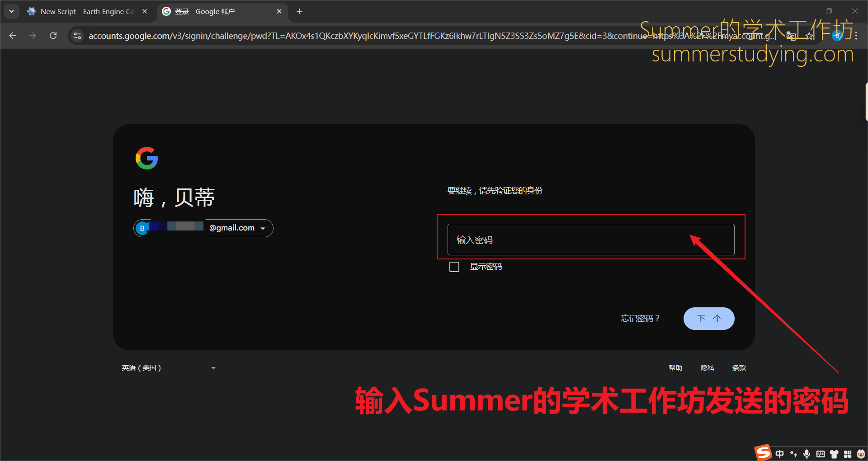The height and width of the screenshot is (461, 868).
Task: Click the 下一个 button
Action: tap(709, 319)
